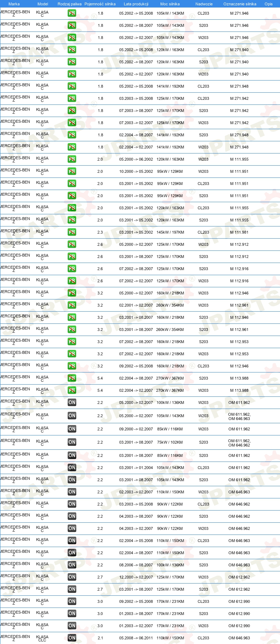Viewport: 280px width, 644px height.
Task: Click the Marka column header
Action: (x=14, y=4)
